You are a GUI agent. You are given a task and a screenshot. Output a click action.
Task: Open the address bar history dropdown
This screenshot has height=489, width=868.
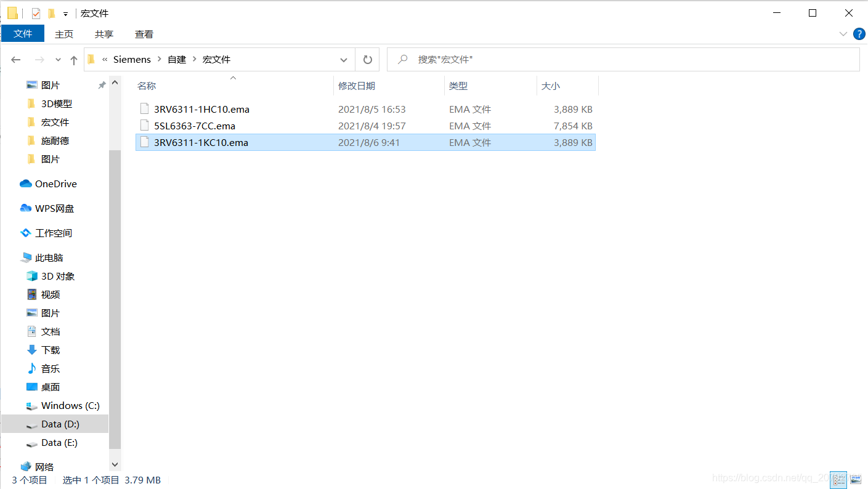344,60
